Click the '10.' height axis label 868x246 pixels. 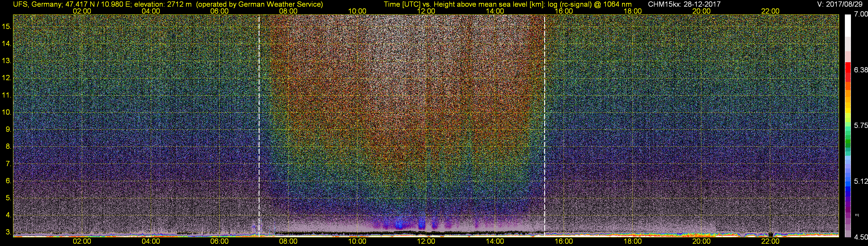pos(7,112)
